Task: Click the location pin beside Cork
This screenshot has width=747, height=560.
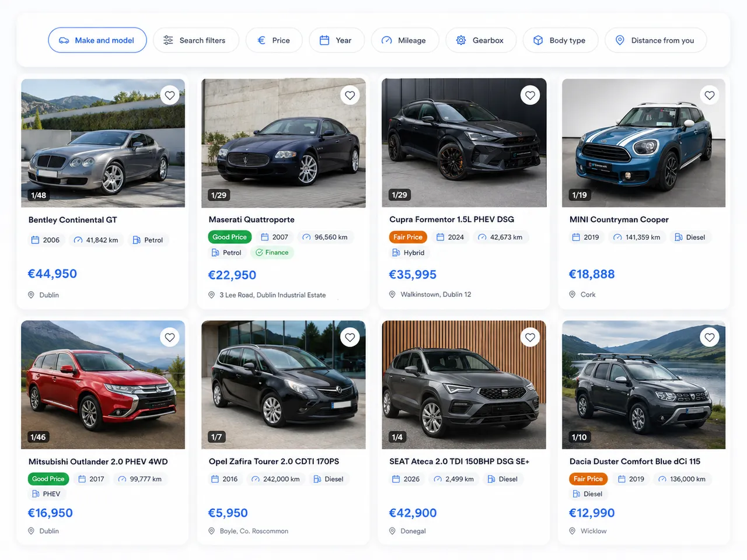Action: [x=573, y=295]
